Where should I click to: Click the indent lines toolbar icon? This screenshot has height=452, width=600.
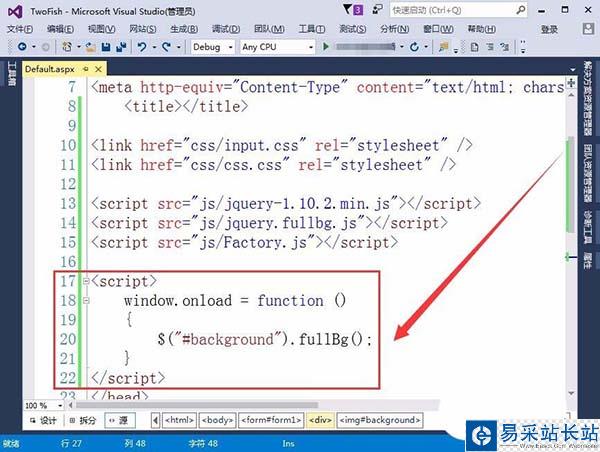(x=490, y=47)
